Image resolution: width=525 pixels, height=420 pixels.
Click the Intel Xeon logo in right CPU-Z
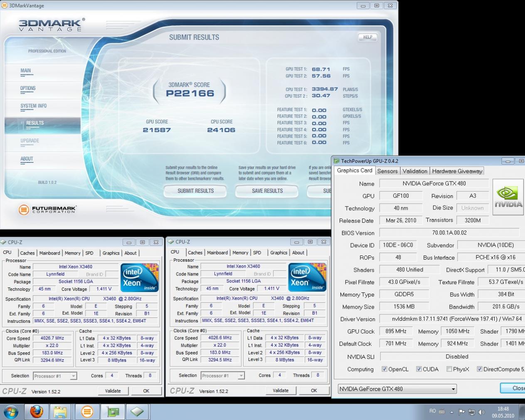308,277
